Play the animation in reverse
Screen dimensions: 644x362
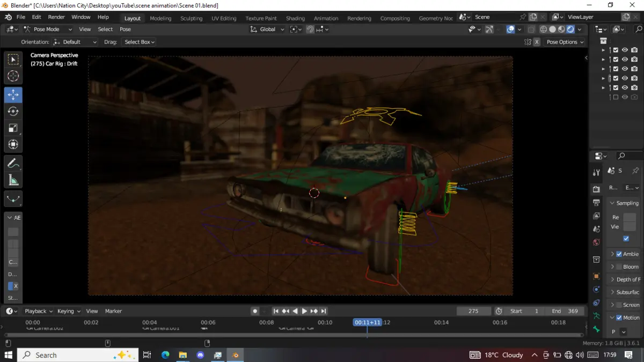coord(295,311)
